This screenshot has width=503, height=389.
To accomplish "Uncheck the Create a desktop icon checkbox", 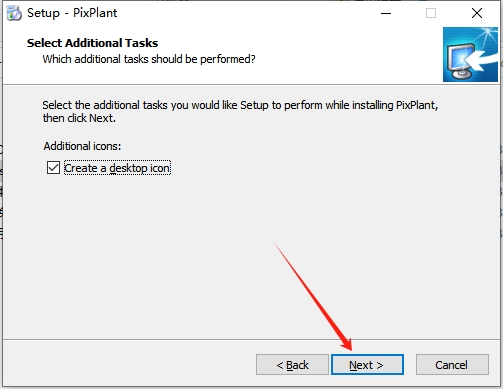I will click(x=53, y=168).
